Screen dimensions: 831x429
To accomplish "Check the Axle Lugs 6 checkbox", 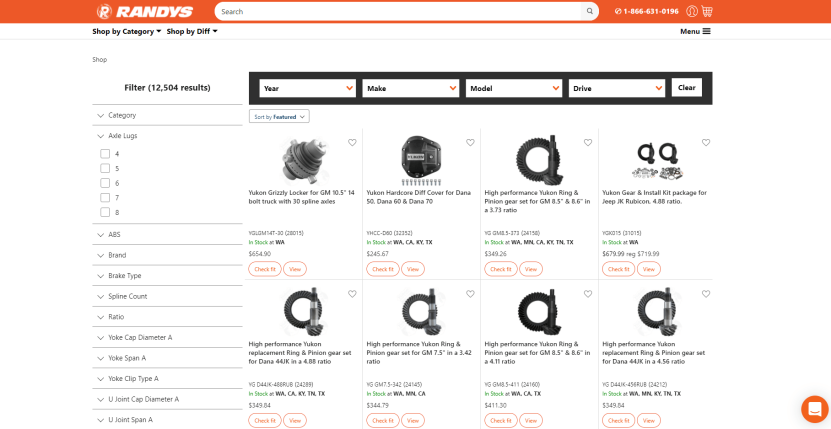I will coord(105,183).
